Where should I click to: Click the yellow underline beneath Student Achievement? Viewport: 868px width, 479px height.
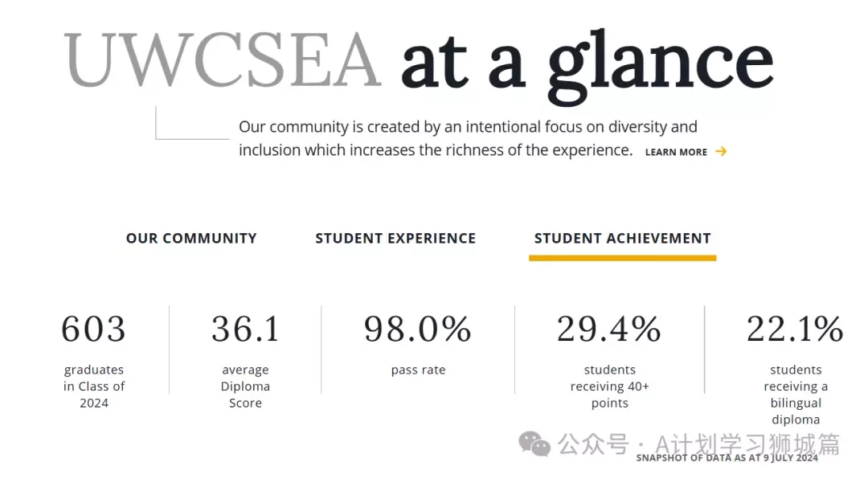[622, 257]
